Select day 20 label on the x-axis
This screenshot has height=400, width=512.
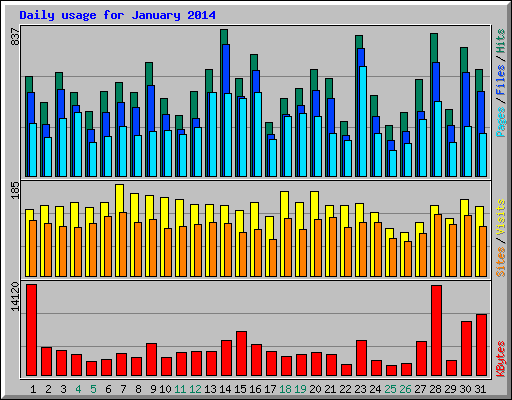[315, 389]
